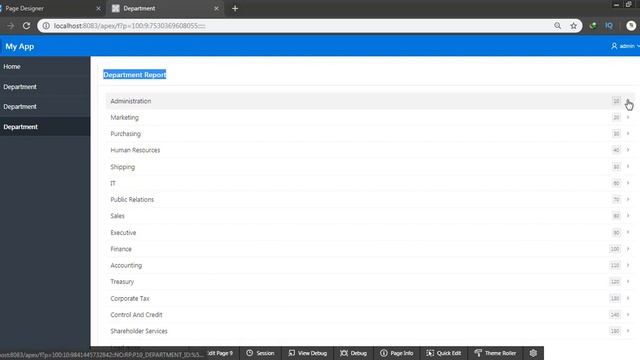The width and height of the screenshot is (640, 360).
Task: Click the chevron on the Shipping row
Action: click(x=628, y=167)
